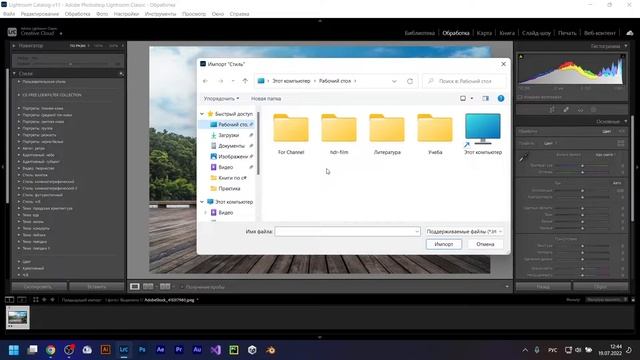Select the Crop tool under histogram

click(x=552, y=109)
